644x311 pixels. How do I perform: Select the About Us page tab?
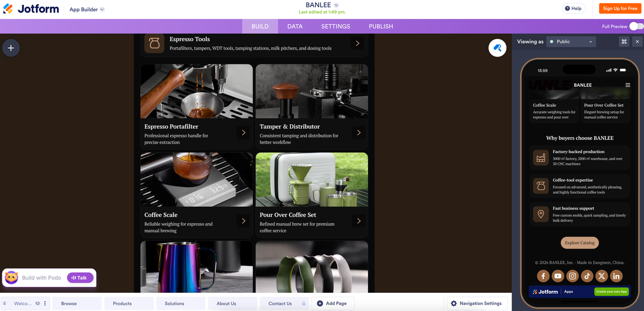(x=232, y=303)
